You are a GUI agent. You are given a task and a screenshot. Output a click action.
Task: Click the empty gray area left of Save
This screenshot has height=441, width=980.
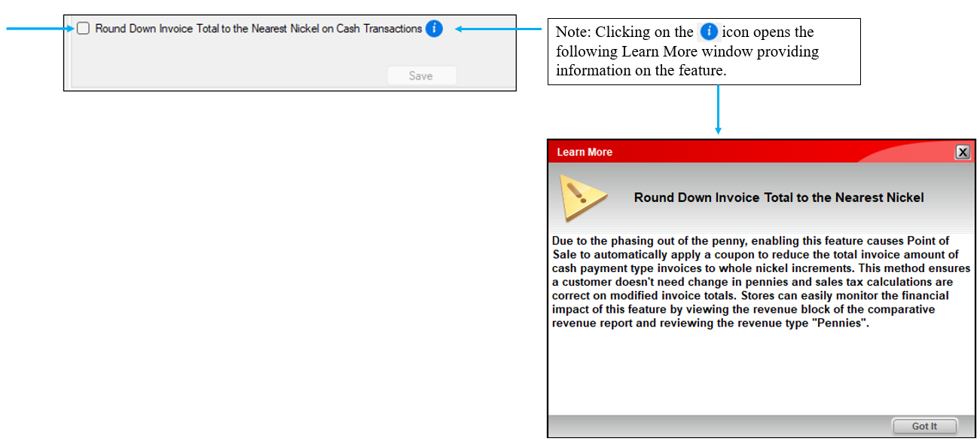[226, 72]
